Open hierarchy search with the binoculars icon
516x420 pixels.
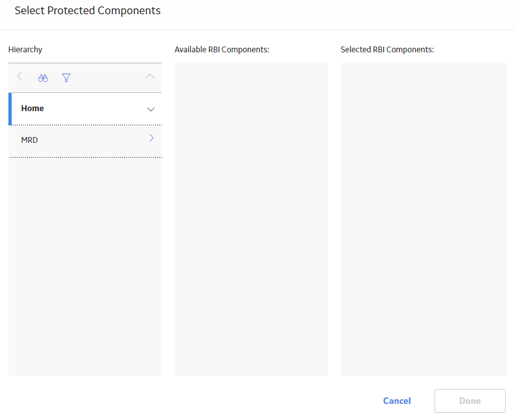[43, 78]
